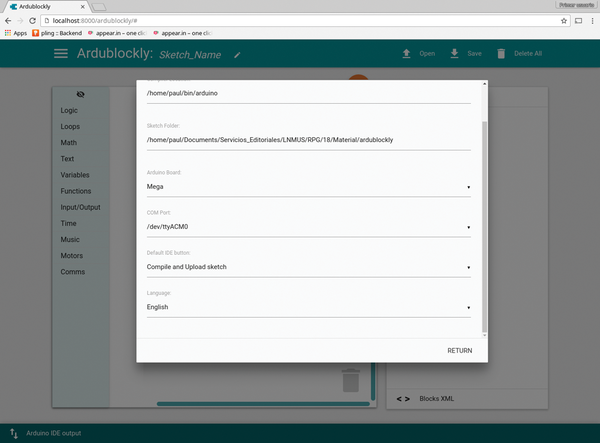The width and height of the screenshot is (600, 443).
Task: Click the compiler location field /home/paul/bin/arduino
Action: (x=308, y=93)
